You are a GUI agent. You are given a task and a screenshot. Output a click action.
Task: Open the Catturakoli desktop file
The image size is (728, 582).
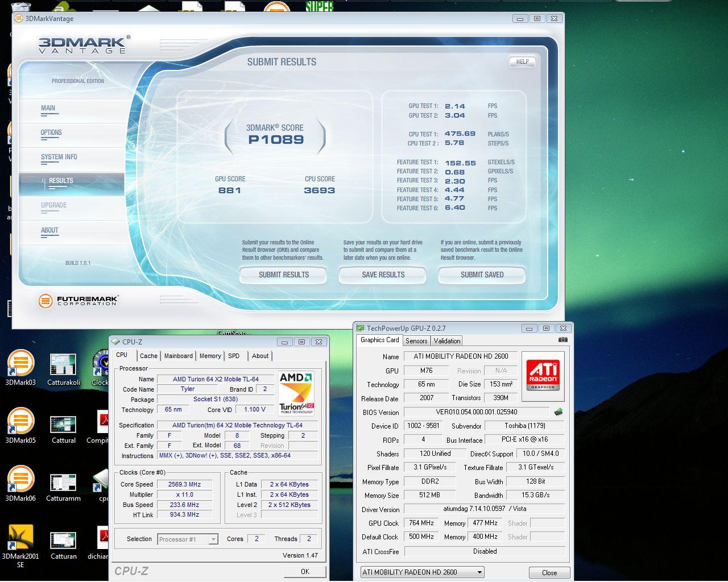click(x=63, y=369)
